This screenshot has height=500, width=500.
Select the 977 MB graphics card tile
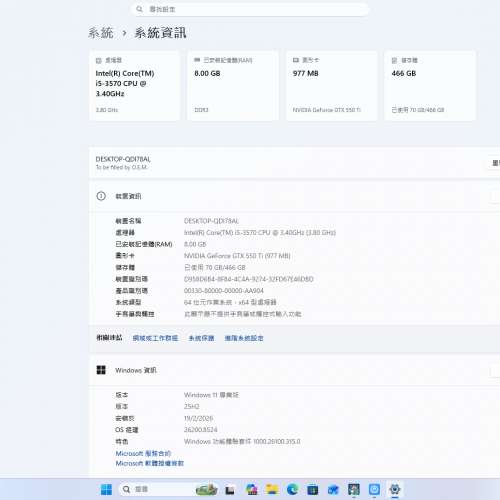tap(332, 86)
